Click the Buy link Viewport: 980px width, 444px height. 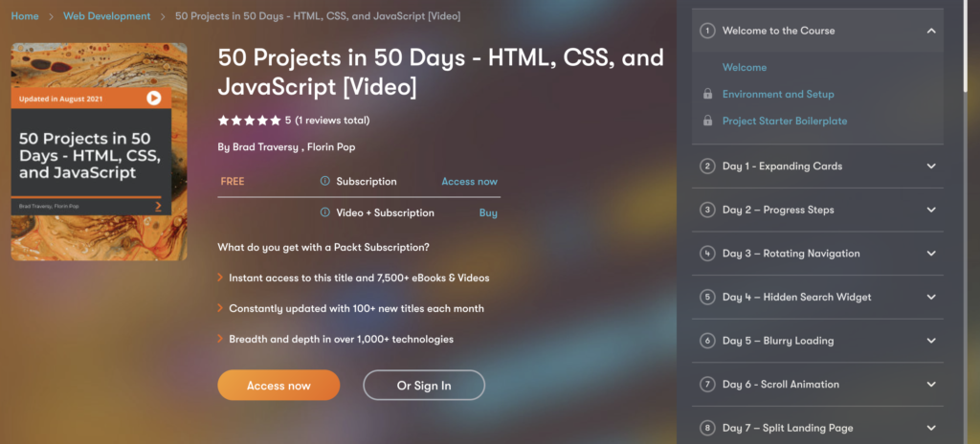[488, 212]
